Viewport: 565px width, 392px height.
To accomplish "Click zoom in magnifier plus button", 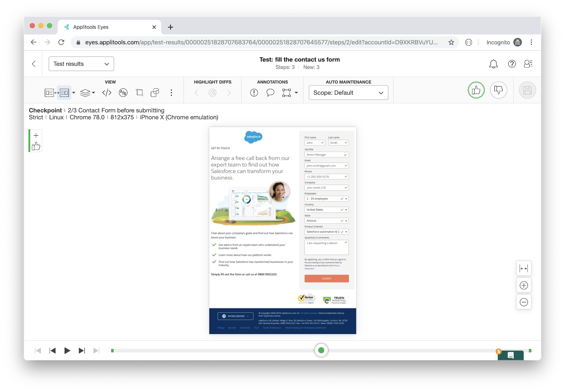I will coord(524,285).
